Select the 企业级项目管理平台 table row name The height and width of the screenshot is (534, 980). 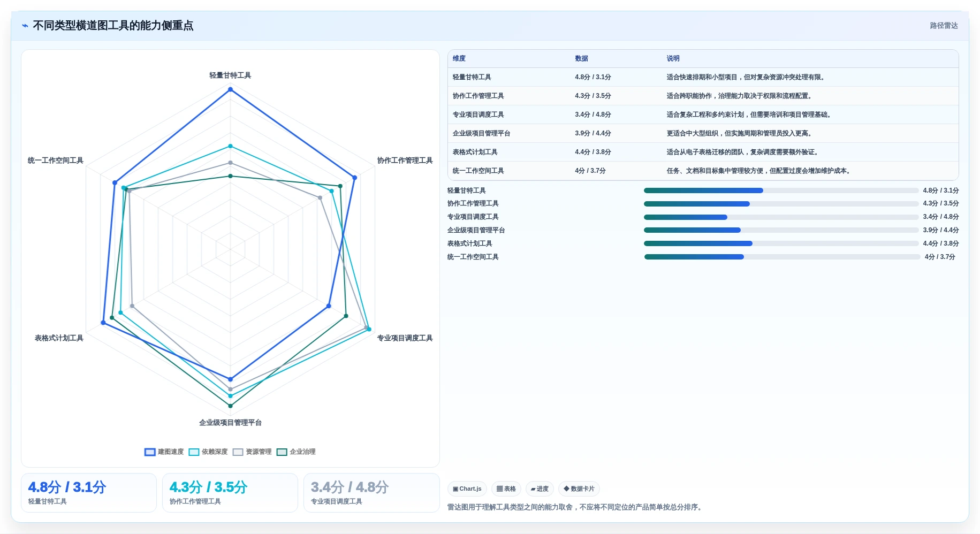(482, 133)
